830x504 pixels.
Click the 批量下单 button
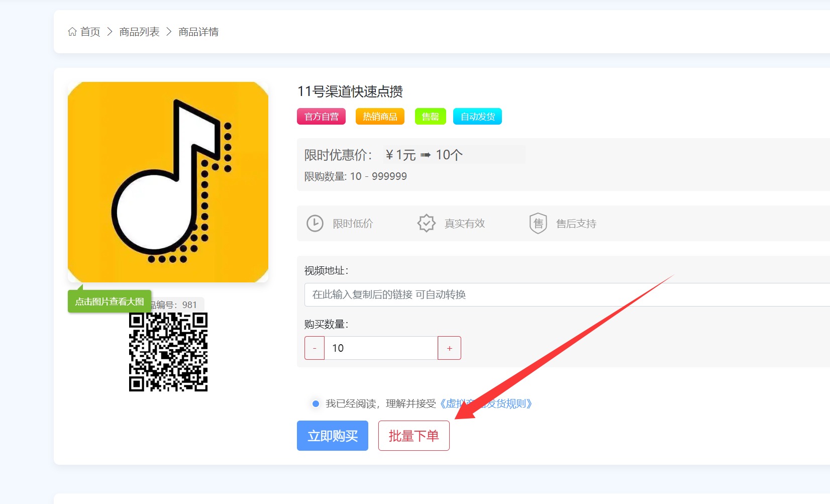(x=414, y=436)
